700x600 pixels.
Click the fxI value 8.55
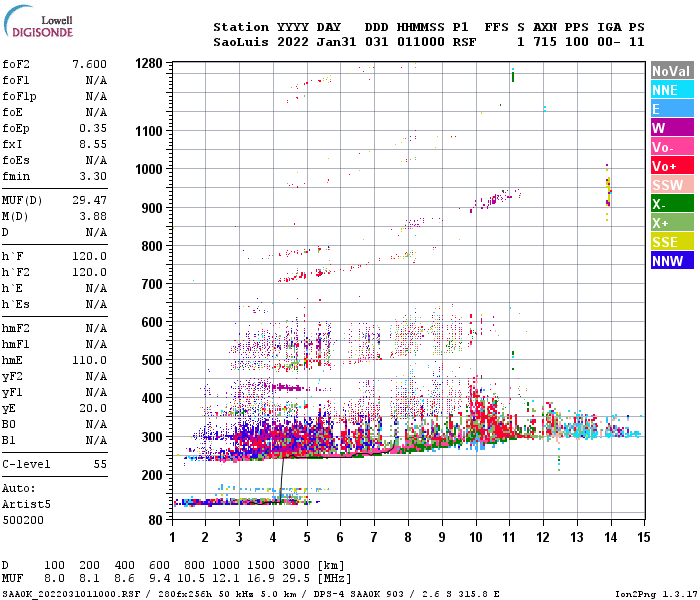(x=93, y=144)
